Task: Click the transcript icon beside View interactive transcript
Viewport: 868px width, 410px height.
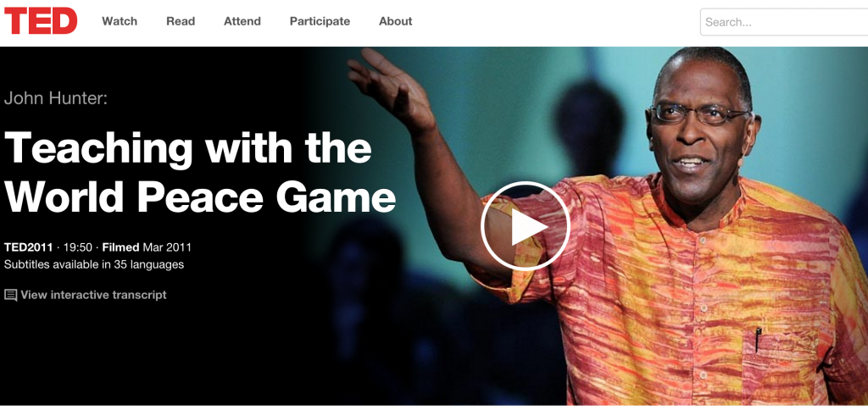Action: 10,295
